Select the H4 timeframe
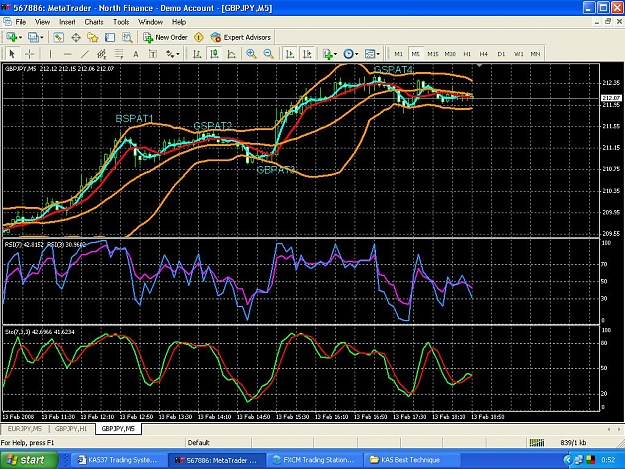Screen dimensions: 625x469 [x=483, y=54]
